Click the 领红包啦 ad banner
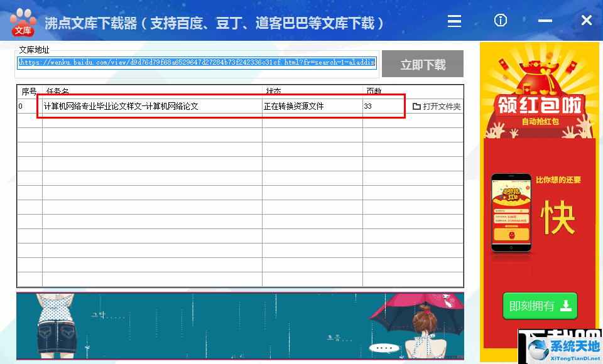 [x=540, y=105]
